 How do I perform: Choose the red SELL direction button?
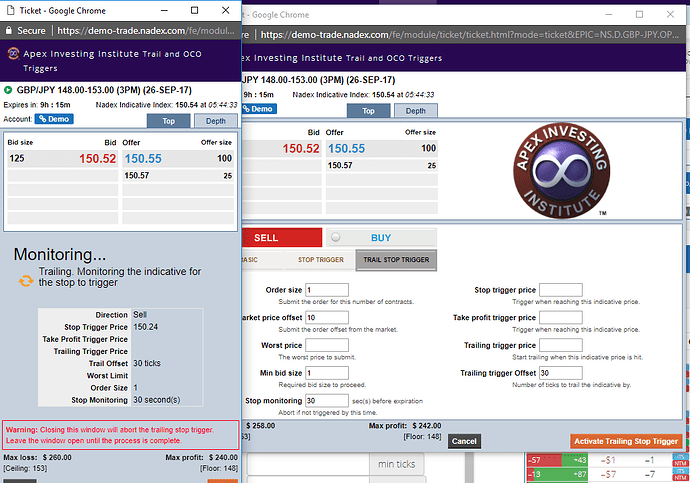(282, 238)
